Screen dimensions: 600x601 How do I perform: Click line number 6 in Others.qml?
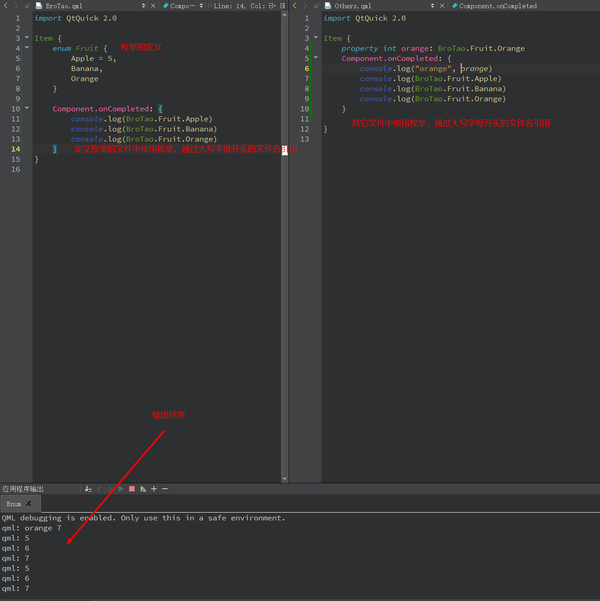click(x=307, y=68)
